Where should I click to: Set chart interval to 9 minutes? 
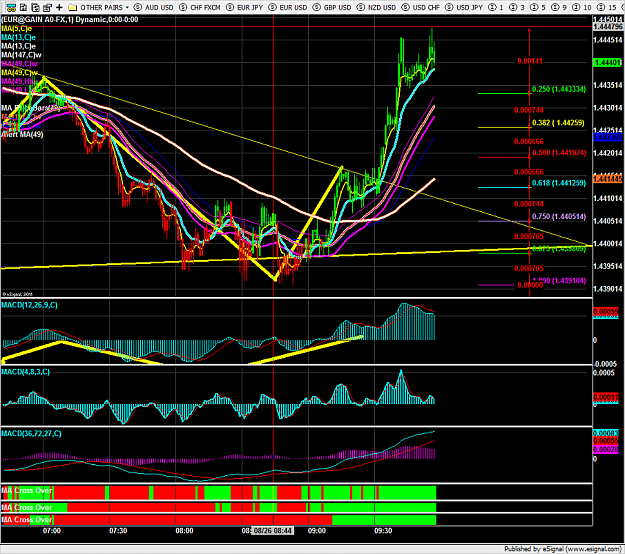(x=559, y=7)
